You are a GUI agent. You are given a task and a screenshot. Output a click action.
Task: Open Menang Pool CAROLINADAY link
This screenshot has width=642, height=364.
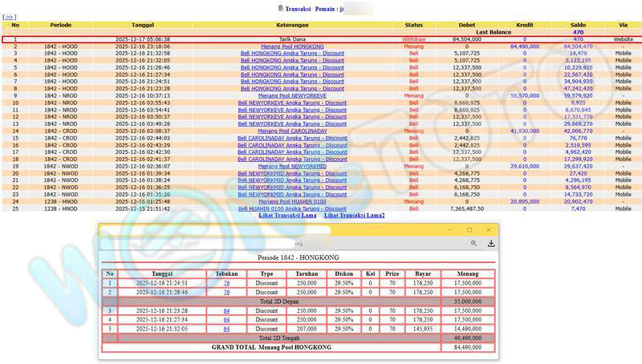292,131
